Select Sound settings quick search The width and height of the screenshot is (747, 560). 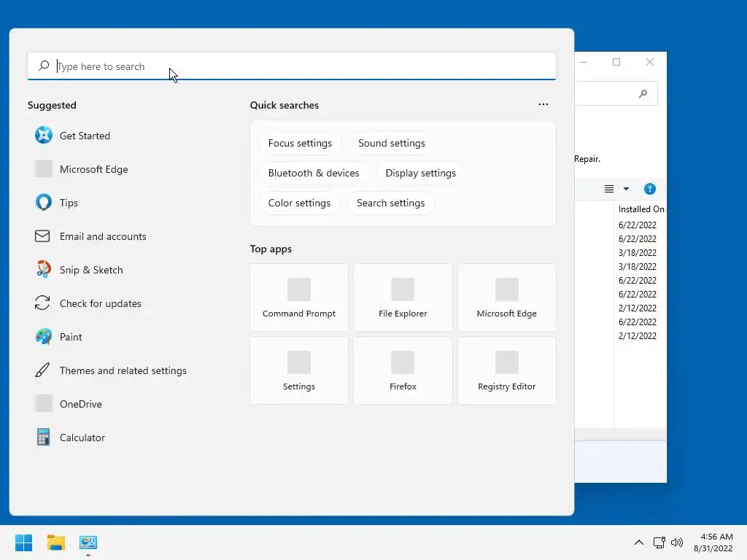tap(392, 144)
